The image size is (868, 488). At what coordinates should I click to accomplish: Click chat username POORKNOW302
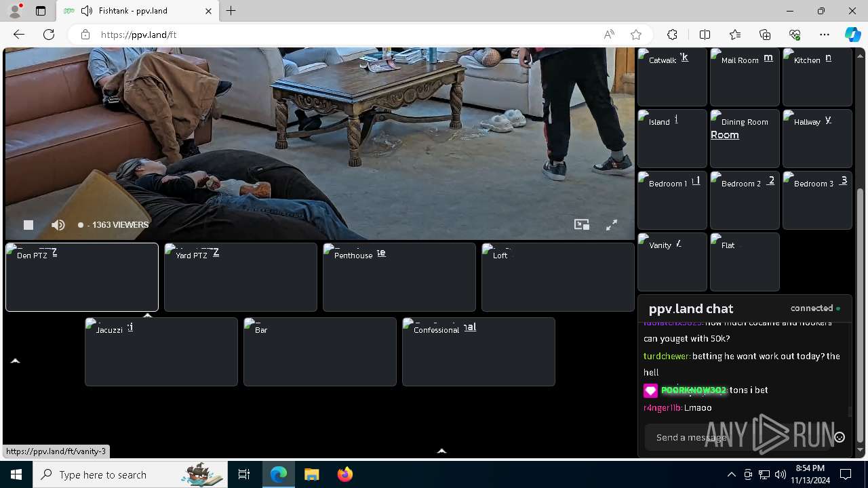pyautogui.click(x=693, y=390)
